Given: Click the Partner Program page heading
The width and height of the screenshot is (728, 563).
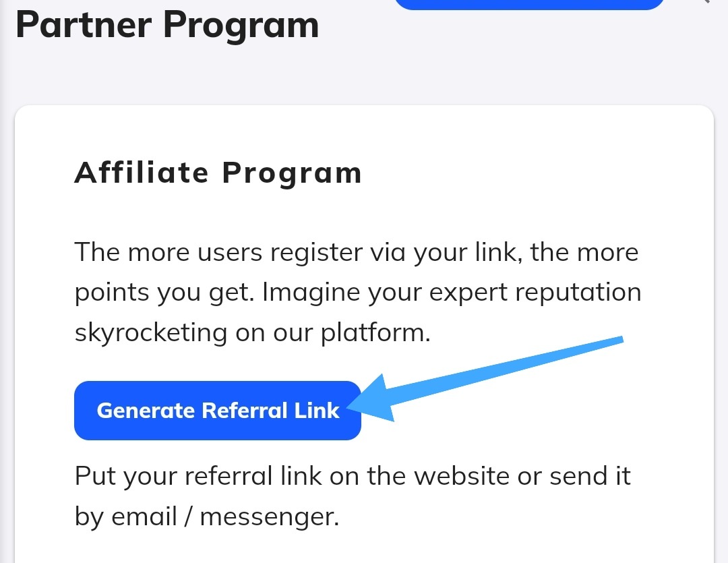Looking at the screenshot, I should tap(166, 25).
